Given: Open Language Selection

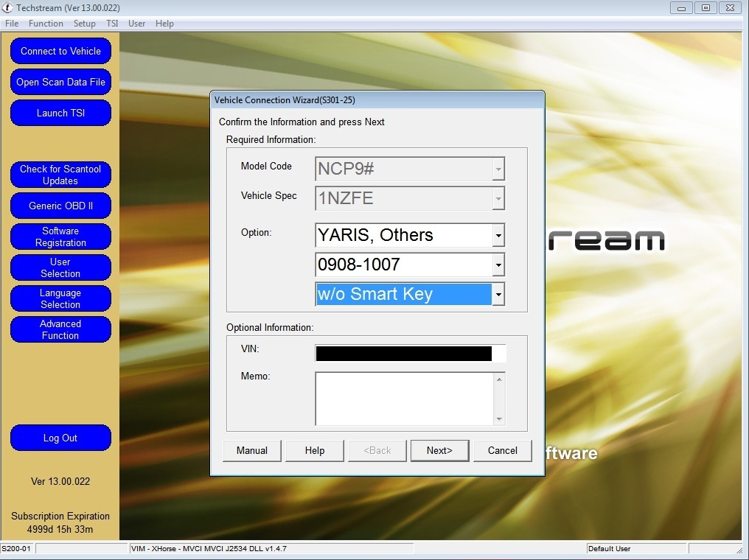Looking at the screenshot, I should (x=60, y=299).
